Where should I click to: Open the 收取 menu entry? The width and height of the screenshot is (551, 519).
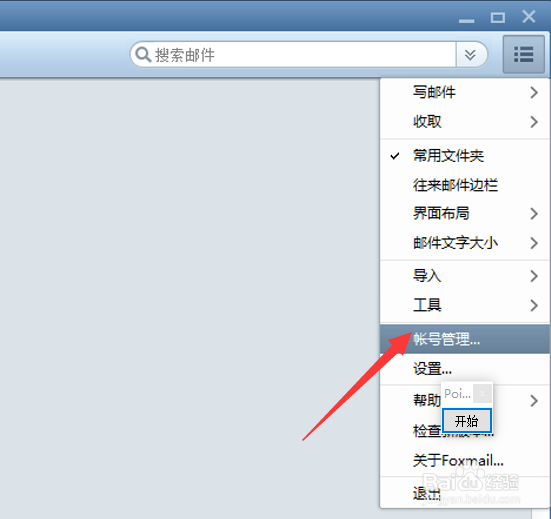pyautogui.click(x=465, y=122)
